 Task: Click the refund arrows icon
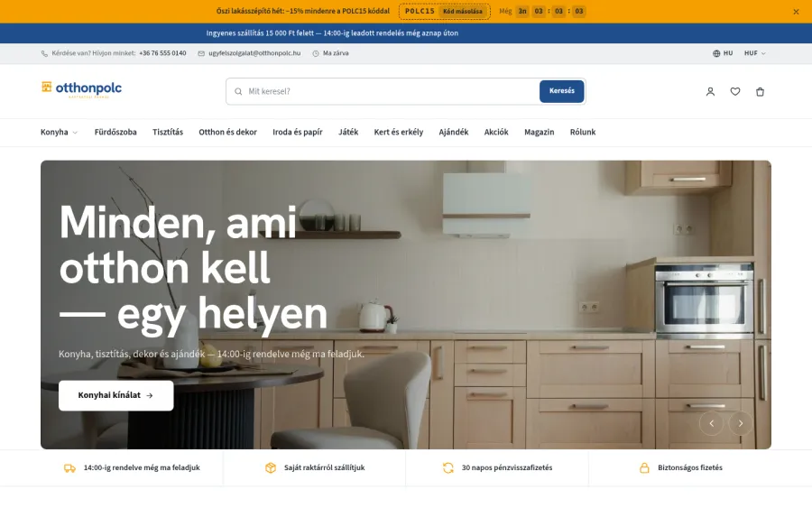(448, 468)
